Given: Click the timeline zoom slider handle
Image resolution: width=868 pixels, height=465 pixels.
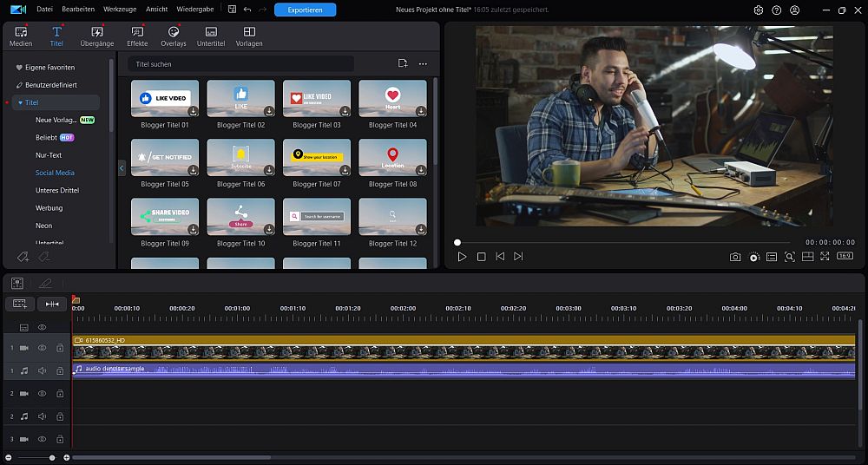Looking at the screenshot, I should 52,457.
